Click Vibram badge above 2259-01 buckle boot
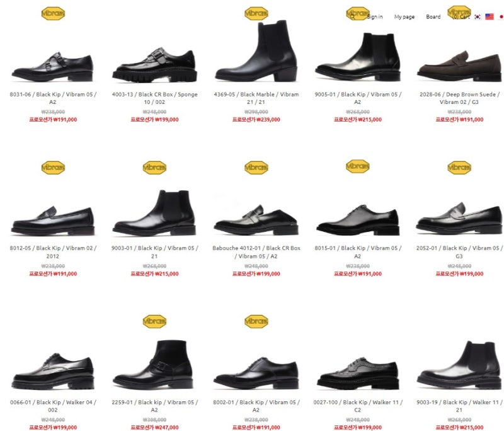Screen dimensions: 504x431 (x=154, y=321)
